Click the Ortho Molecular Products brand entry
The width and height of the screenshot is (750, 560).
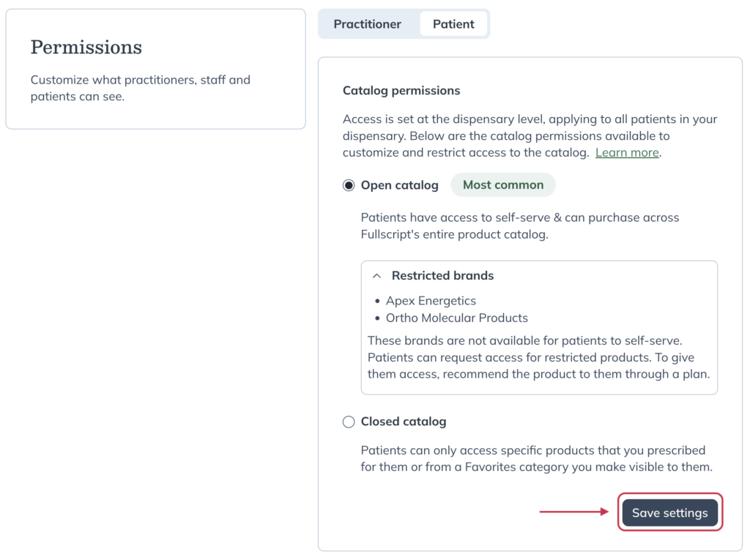pyautogui.click(x=457, y=318)
